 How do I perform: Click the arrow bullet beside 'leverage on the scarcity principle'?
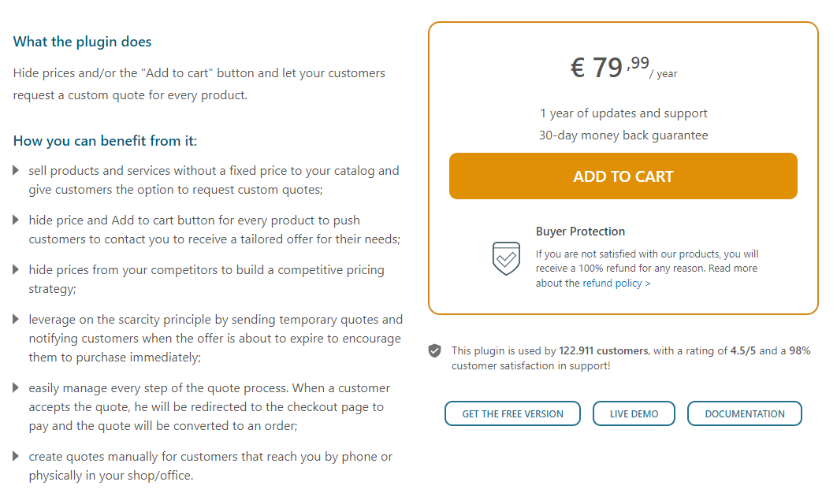pyautogui.click(x=17, y=320)
